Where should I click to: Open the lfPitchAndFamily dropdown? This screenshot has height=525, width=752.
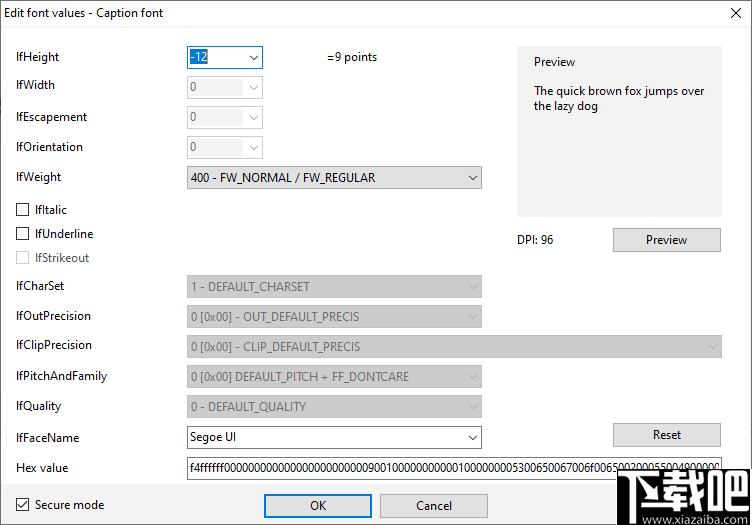334,377
